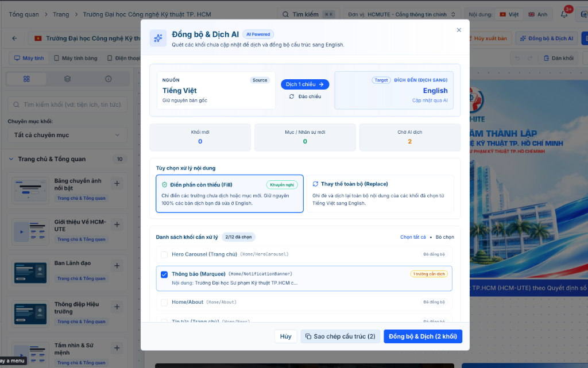Screen dimensions: 588x368
Task: Click the Tìm kiếm search box in header
Action: coord(307,14)
